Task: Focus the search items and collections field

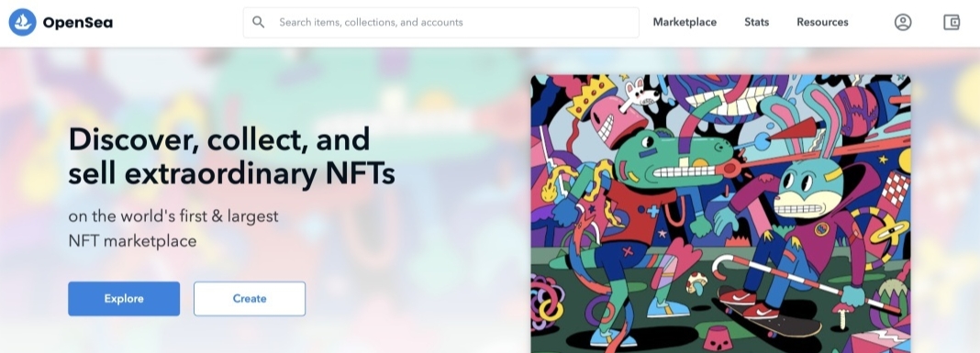Action: click(440, 23)
